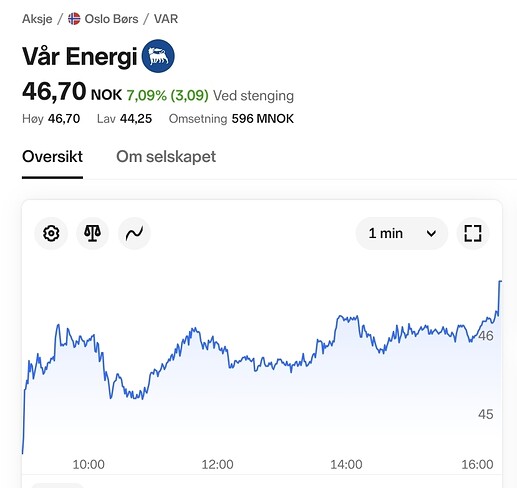Click the 45 price axis label
The width and height of the screenshot is (517, 488).
tap(486, 414)
